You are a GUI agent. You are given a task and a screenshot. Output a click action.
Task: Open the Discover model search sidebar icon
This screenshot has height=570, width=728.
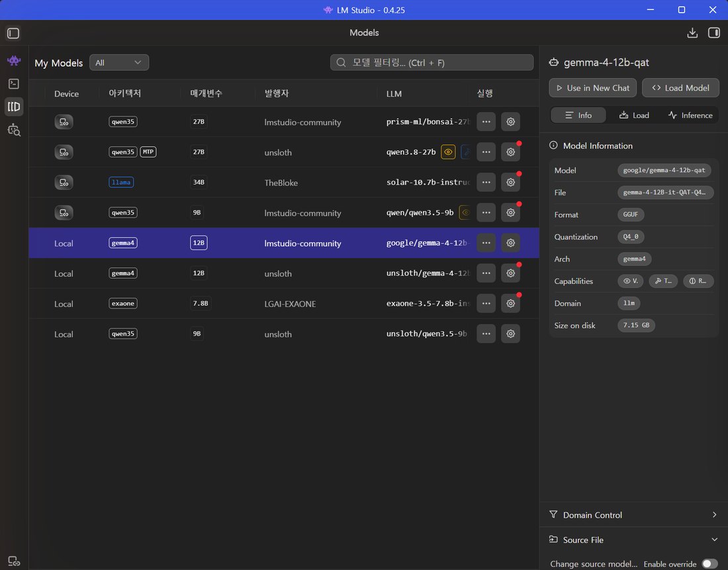(14, 130)
